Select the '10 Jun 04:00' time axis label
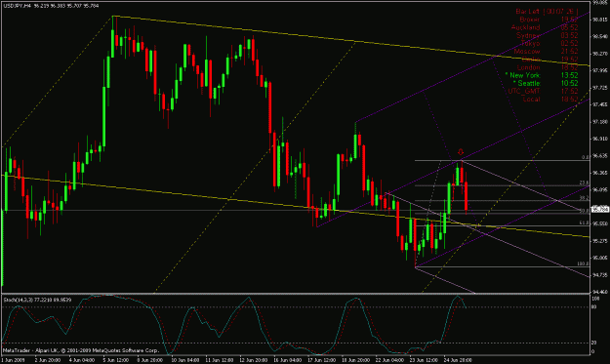 (185, 360)
